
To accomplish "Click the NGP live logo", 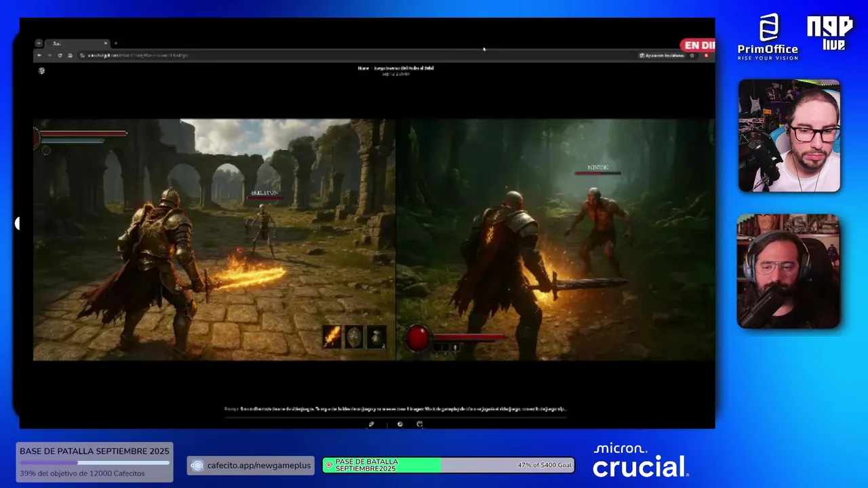I will pyautogui.click(x=830, y=33).
